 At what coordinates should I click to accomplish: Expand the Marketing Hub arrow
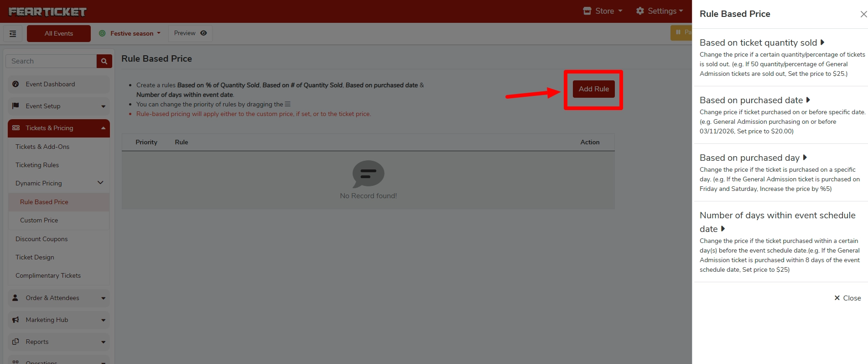click(x=104, y=320)
